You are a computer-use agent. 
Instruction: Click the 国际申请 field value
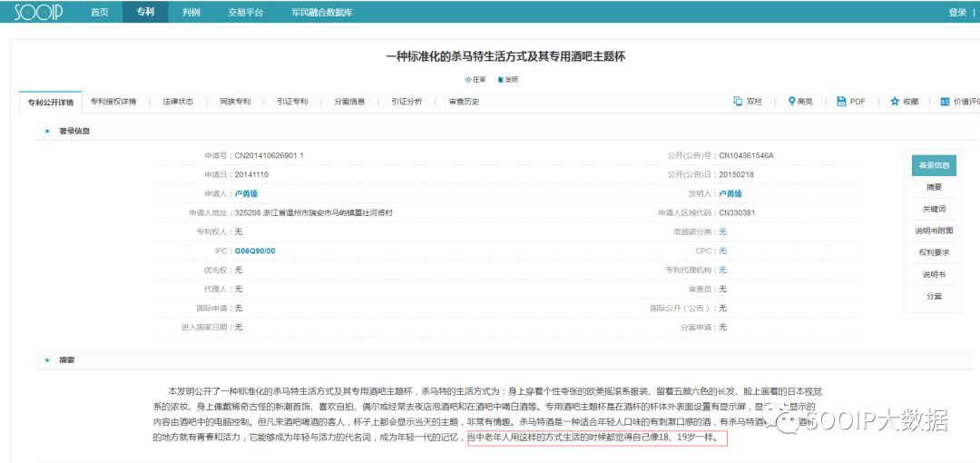(x=238, y=308)
